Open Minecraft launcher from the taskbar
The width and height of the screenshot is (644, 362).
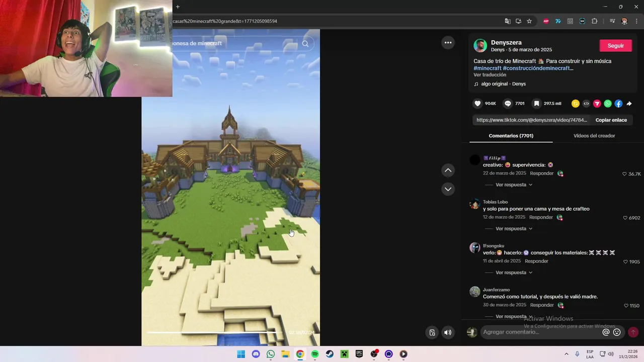click(x=344, y=354)
